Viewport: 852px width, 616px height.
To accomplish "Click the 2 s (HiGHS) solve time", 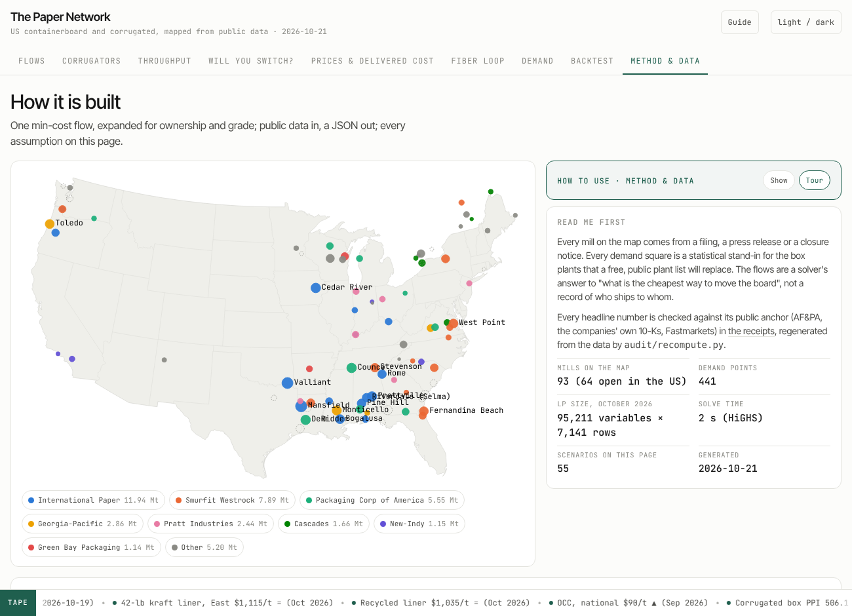I will tap(731, 418).
